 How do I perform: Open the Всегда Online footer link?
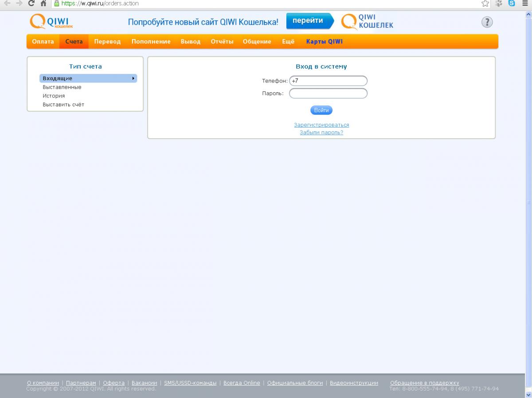coord(242,383)
